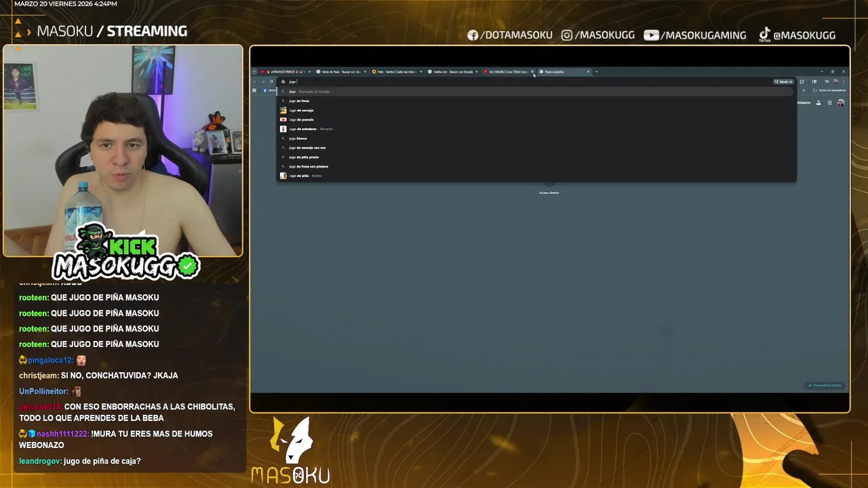Screen dimensions: 868x488
Task: Select suggestion jugo de piña precio
Action: (536, 157)
